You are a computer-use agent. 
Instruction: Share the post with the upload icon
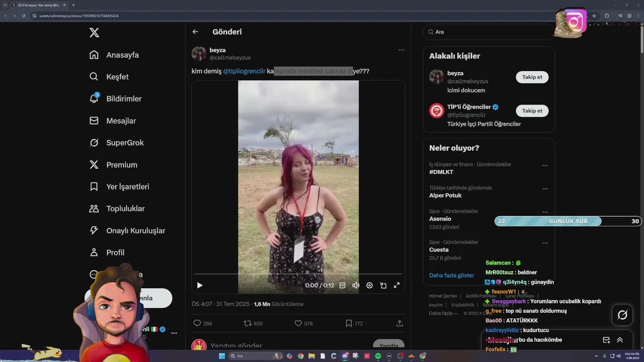point(399,323)
